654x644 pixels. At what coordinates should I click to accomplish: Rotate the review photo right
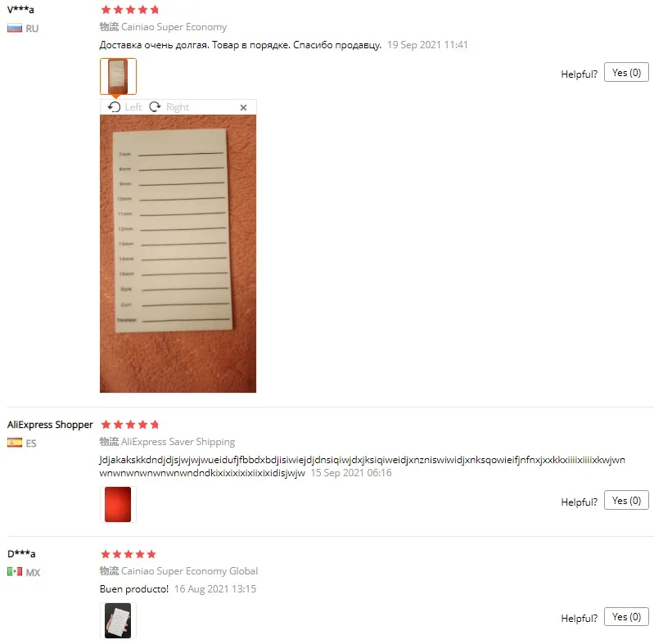169,107
